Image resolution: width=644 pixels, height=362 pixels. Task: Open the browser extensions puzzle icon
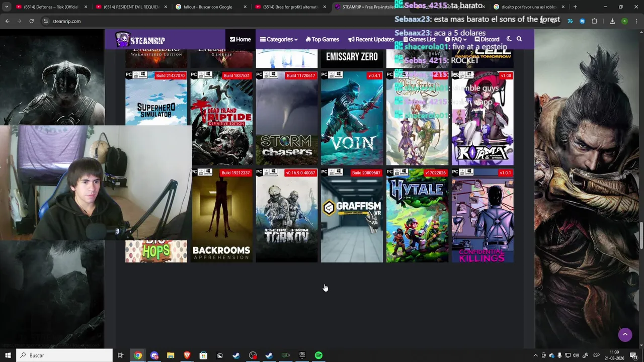pyautogui.click(x=594, y=21)
